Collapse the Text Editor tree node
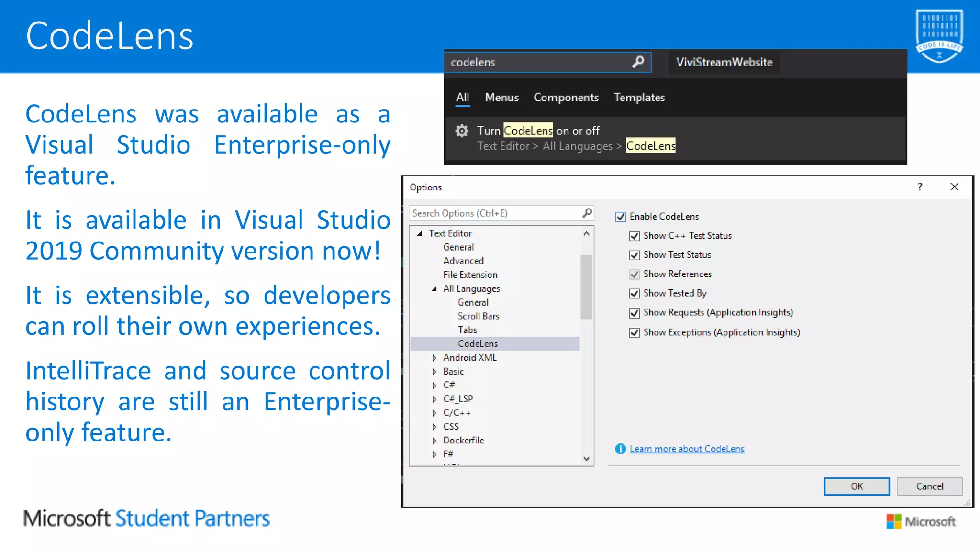This screenshot has height=551, width=980. coord(420,234)
